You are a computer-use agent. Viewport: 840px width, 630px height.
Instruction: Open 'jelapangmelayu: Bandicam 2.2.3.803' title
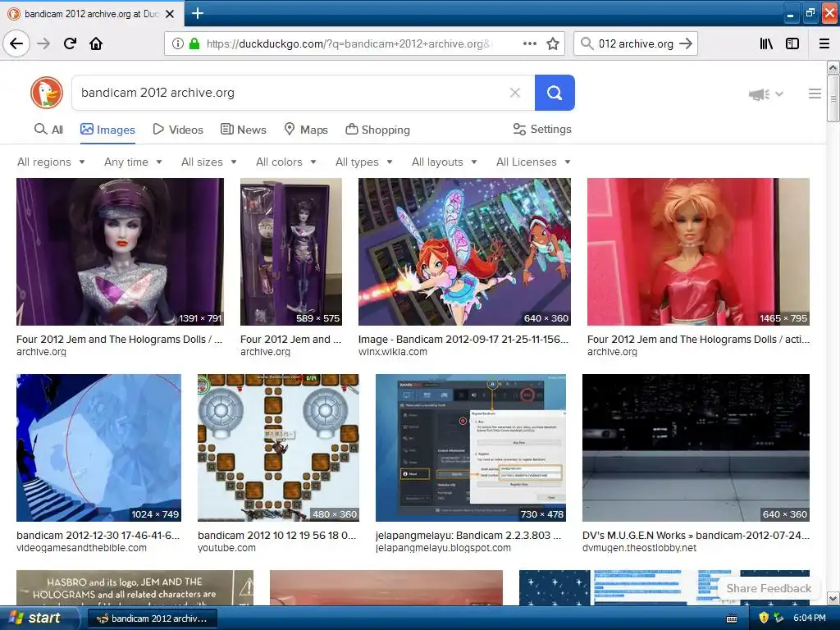tap(468, 535)
